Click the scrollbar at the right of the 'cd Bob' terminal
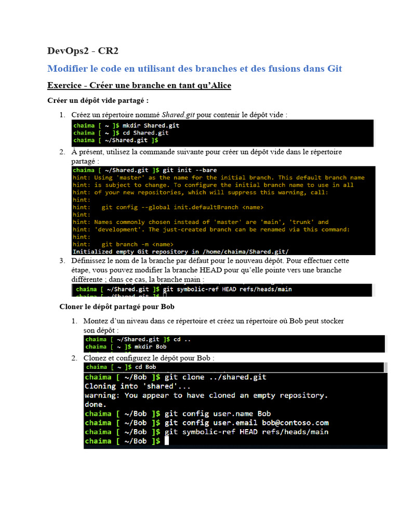This screenshot has width=399, height=532. (385, 367)
